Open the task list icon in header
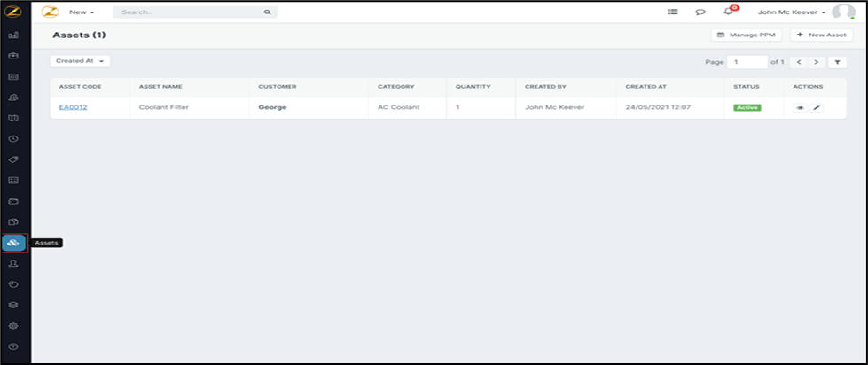 click(673, 12)
